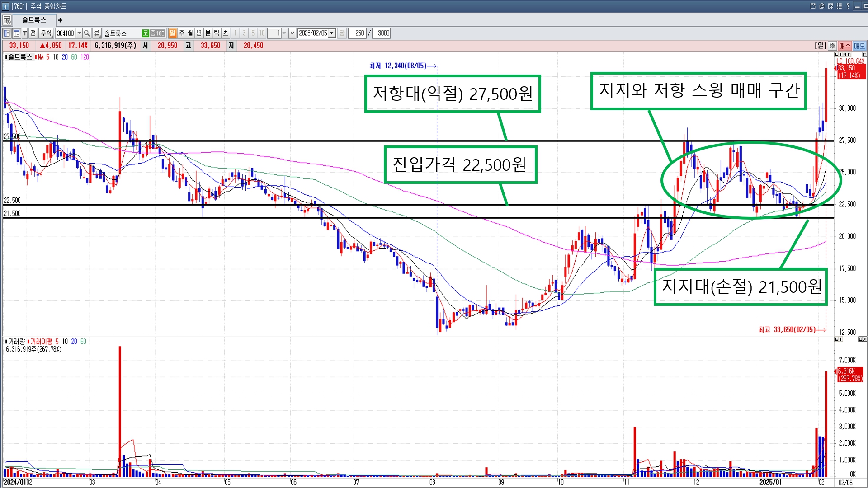
Task: Open the minute interval dropdown
Action: coord(284,33)
